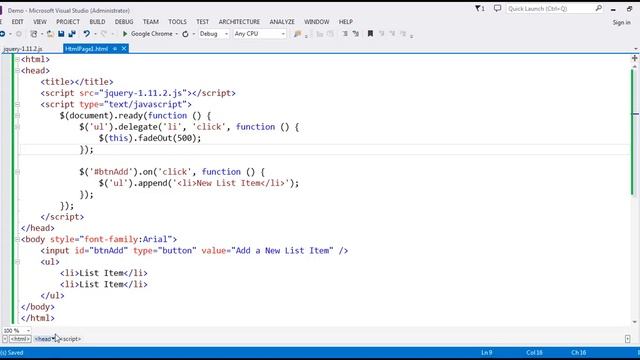Image resolution: width=640 pixels, height=360 pixels.
Task: Collapse the ul element outline
Action: click(18, 262)
